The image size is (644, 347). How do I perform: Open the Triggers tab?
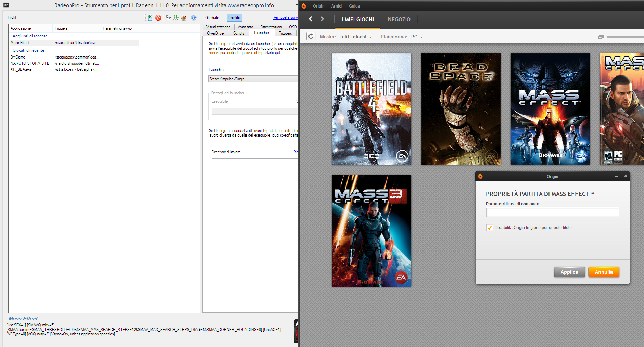(285, 33)
